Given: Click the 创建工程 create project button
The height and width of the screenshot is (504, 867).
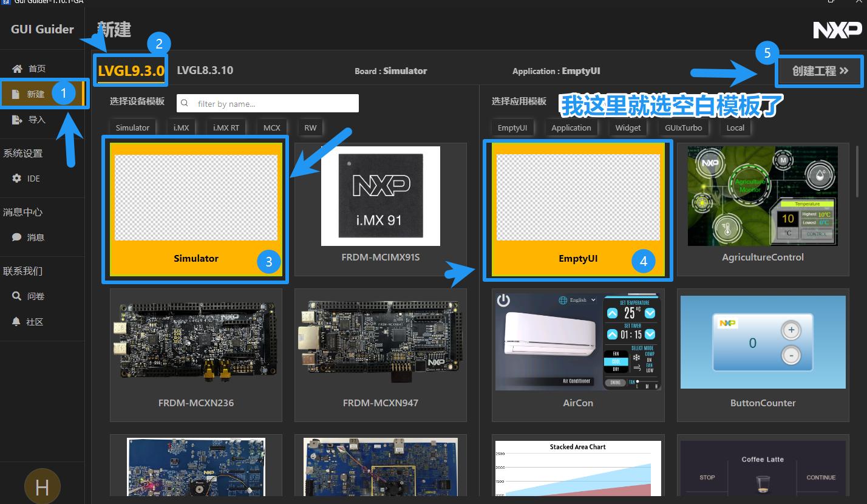Looking at the screenshot, I should point(820,71).
